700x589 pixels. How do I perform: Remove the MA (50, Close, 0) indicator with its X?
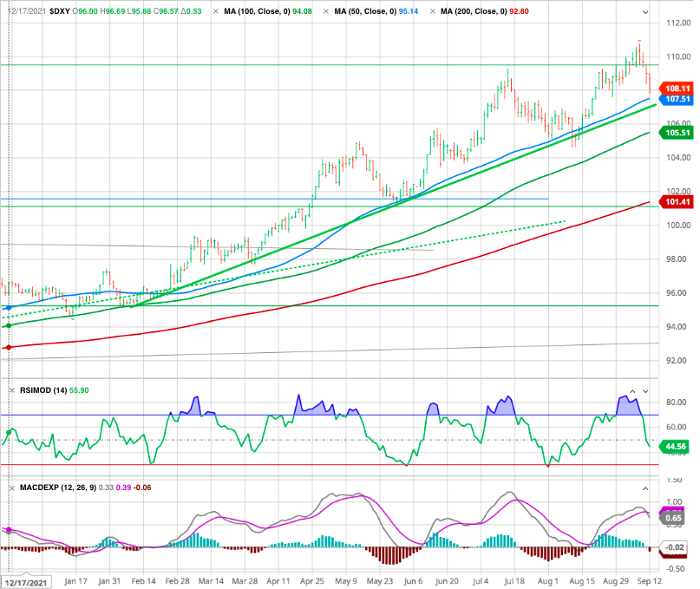pos(327,12)
